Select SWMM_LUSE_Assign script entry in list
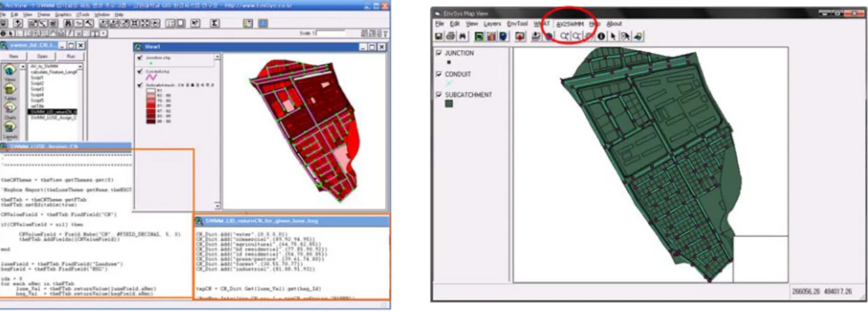 [x=53, y=118]
